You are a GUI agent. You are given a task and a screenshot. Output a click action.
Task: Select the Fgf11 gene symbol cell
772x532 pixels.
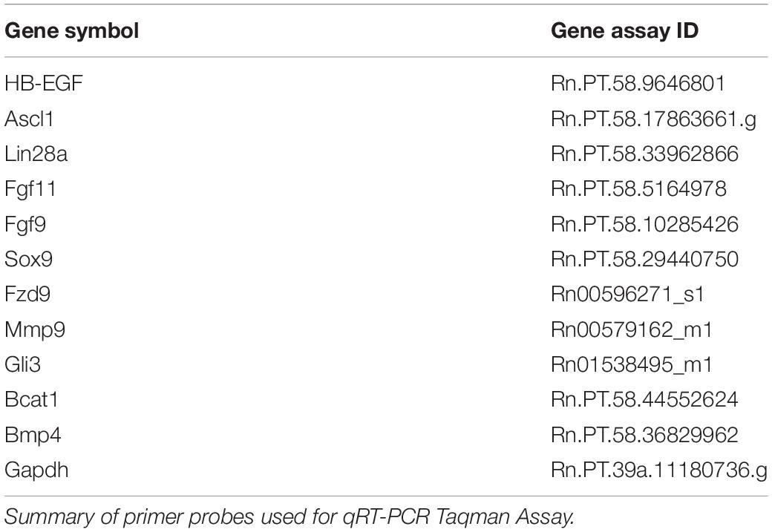click(x=30, y=189)
